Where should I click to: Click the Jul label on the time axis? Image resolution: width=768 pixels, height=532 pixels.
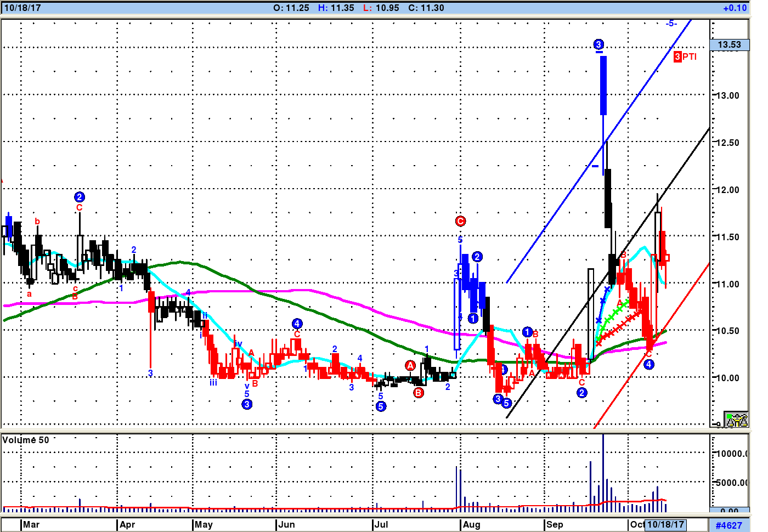coord(381,524)
